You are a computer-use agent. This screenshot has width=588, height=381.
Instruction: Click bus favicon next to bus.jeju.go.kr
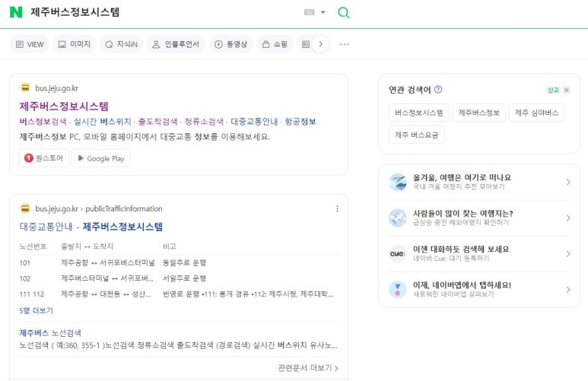click(25, 87)
